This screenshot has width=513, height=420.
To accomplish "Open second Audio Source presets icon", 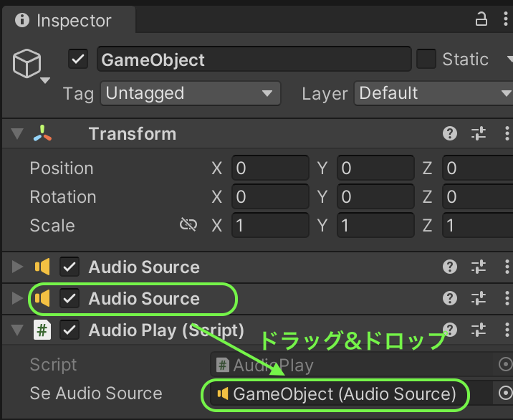I will click(479, 299).
